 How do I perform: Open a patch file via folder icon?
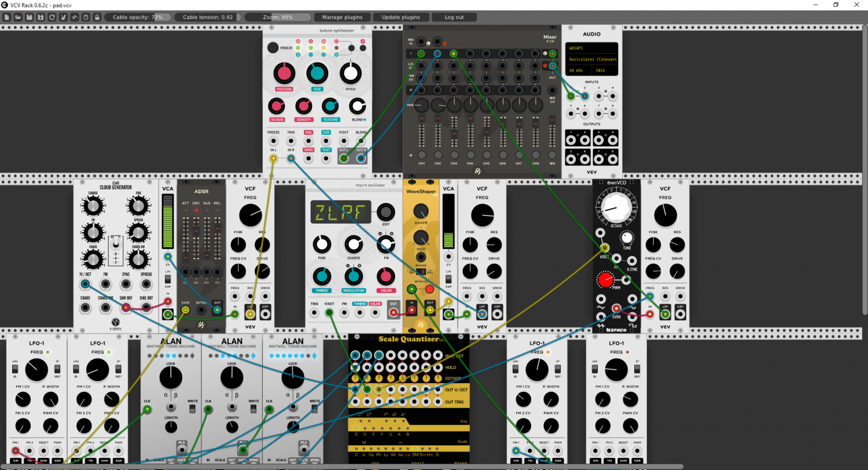tap(18, 17)
